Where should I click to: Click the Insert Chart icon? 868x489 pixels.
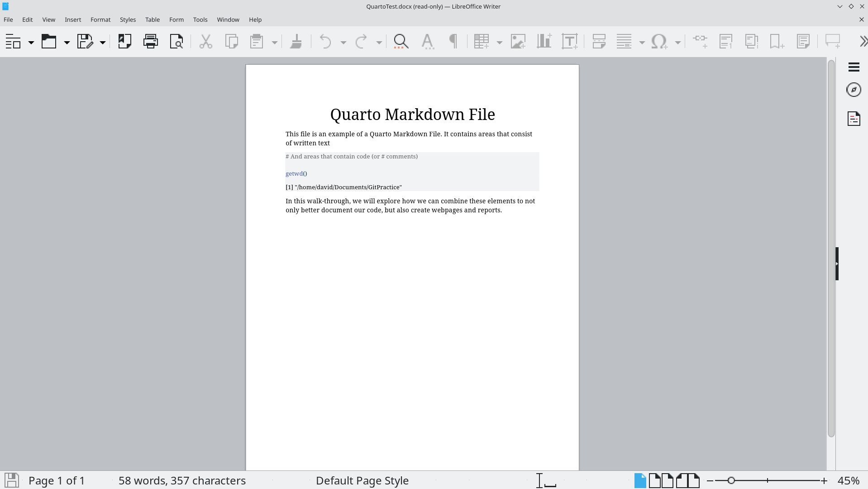[x=544, y=41]
